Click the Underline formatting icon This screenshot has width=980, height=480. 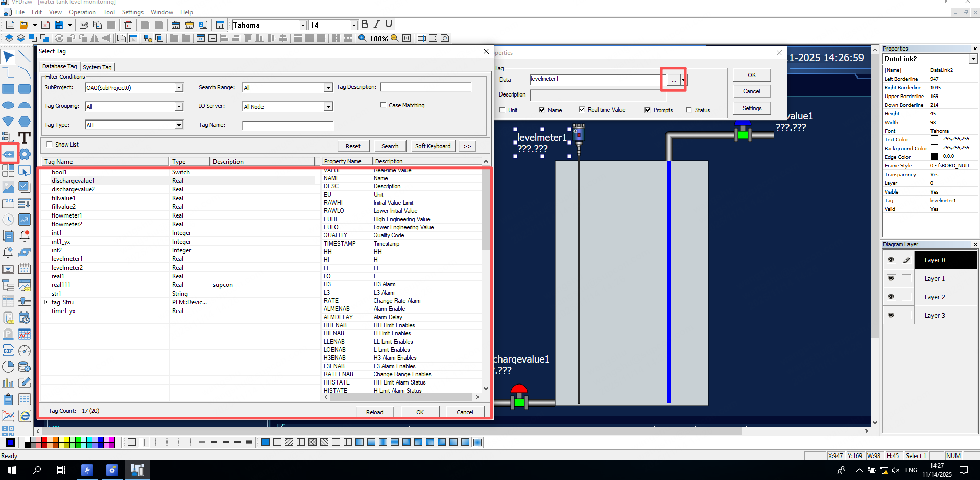tap(389, 25)
